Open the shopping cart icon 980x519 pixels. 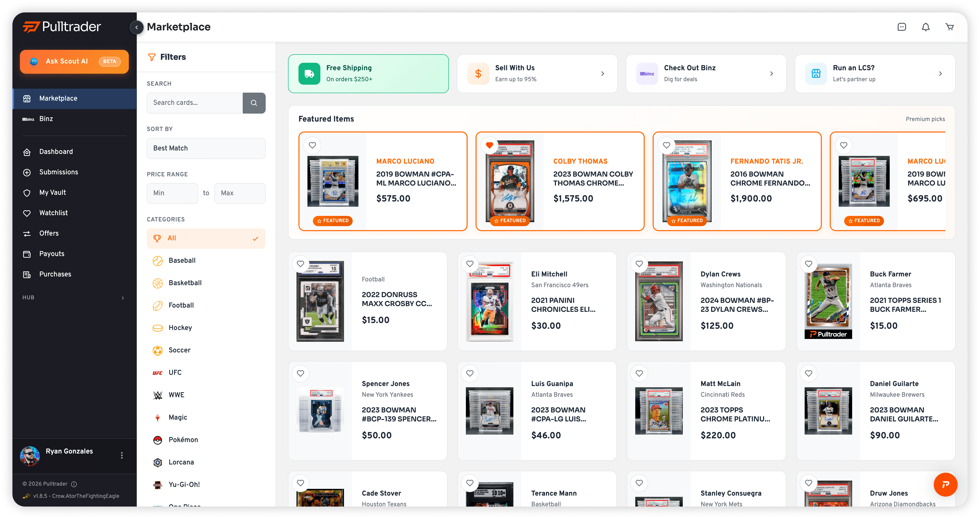tap(949, 27)
